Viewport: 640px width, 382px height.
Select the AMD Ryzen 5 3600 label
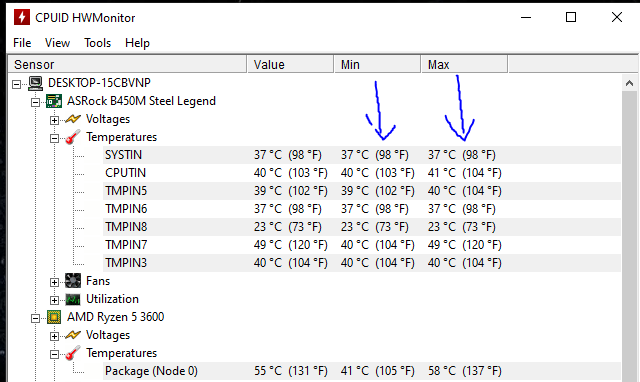coord(116,317)
